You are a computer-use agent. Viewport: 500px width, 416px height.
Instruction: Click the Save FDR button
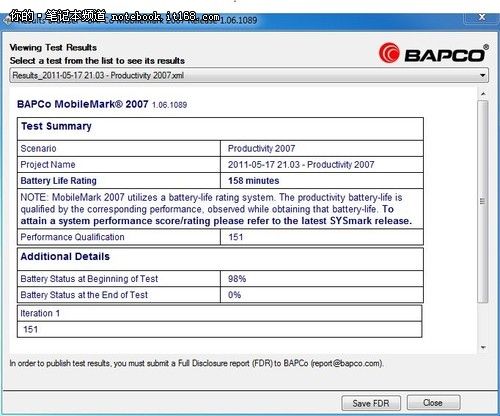click(371, 403)
